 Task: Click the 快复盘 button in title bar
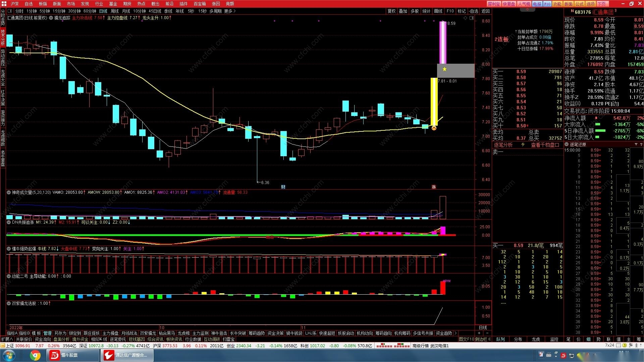pyautogui.click(x=509, y=4)
